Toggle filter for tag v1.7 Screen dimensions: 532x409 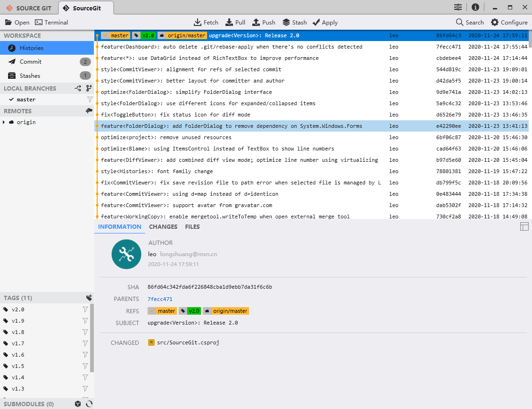tap(85, 343)
